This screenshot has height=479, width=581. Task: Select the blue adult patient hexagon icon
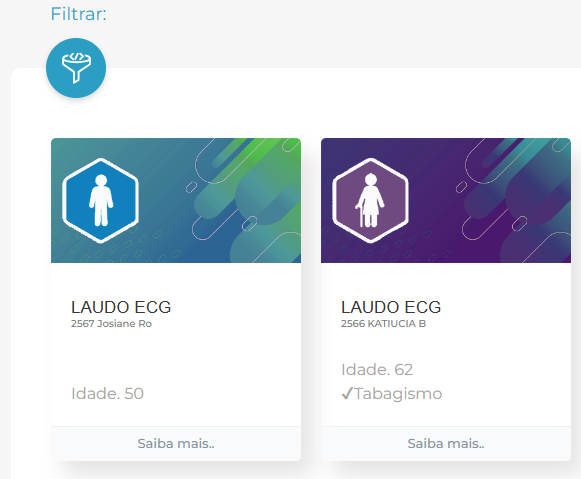coord(100,200)
